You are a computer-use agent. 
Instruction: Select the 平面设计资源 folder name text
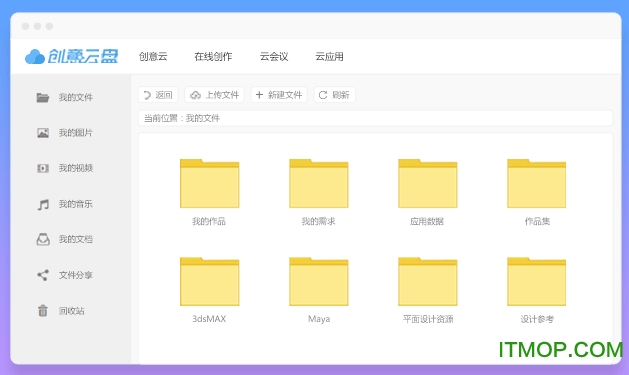point(428,319)
